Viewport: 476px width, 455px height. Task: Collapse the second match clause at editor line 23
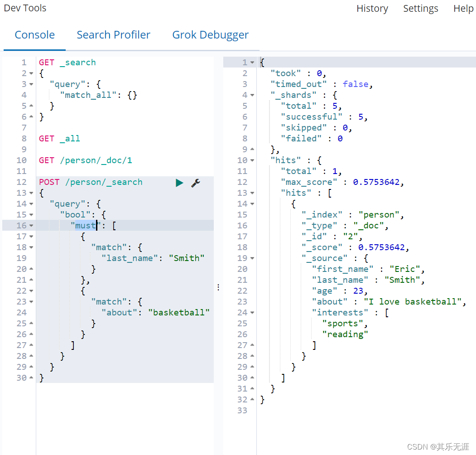coord(31,302)
